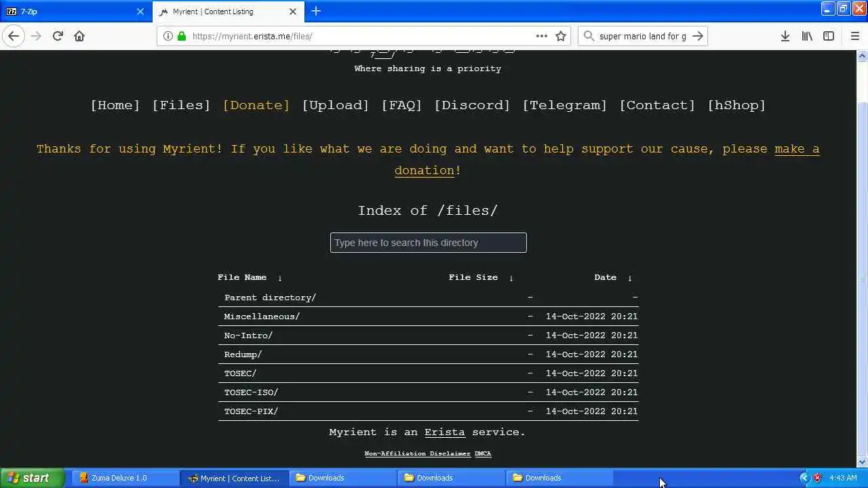The width and height of the screenshot is (868, 488).
Task: Bookmark this page with the star
Action: click(561, 36)
